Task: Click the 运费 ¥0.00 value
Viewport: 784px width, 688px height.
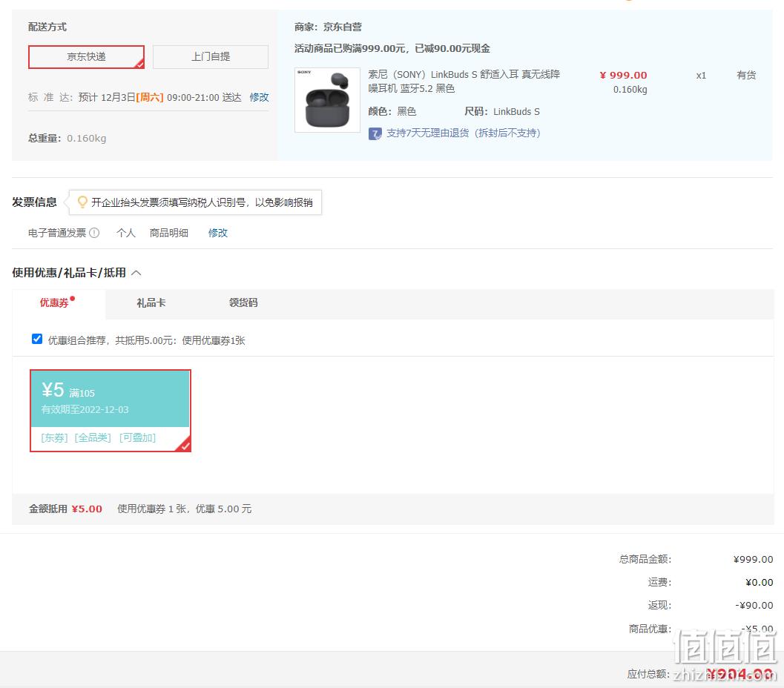Action: (759, 583)
